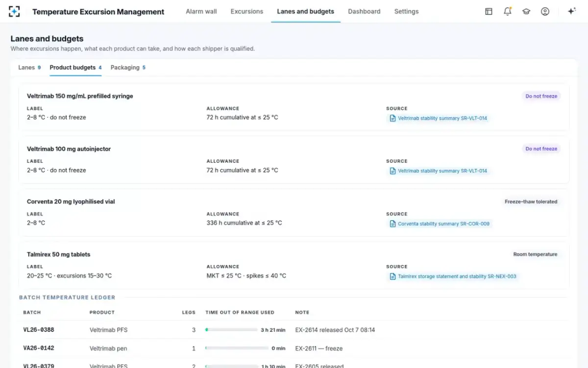Open Settings tab
Screen dimensions: 588x368
[x=406, y=11]
